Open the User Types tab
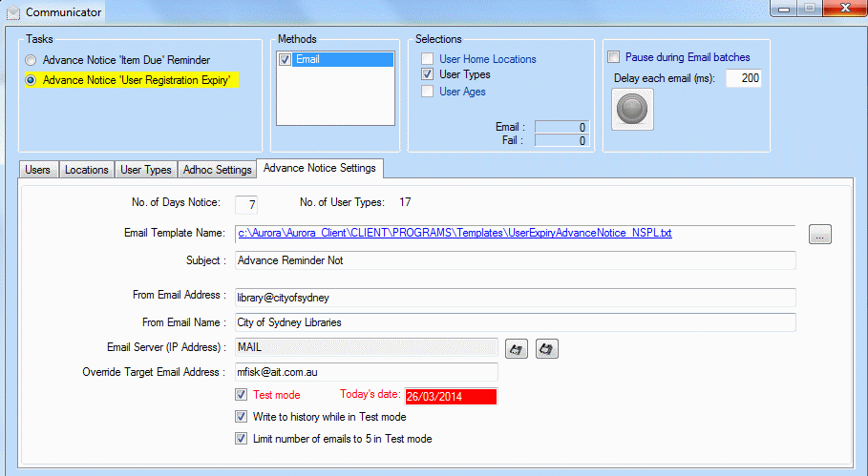 pyautogui.click(x=146, y=170)
